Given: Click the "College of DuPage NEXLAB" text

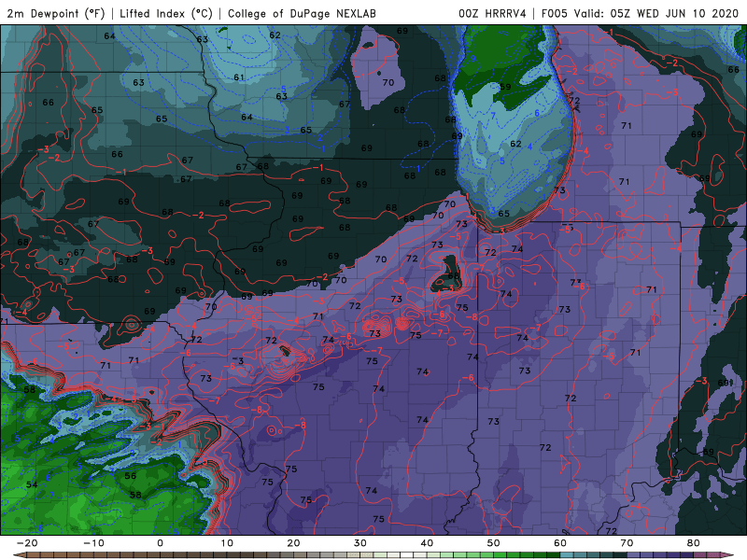Looking at the screenshot, I should (302, 13).
